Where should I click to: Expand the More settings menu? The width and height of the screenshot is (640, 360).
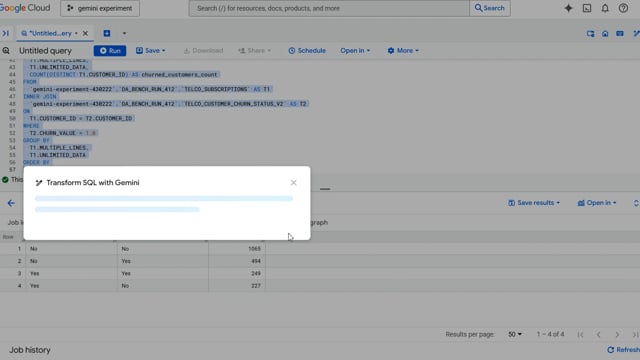click(x=403, y=51)
